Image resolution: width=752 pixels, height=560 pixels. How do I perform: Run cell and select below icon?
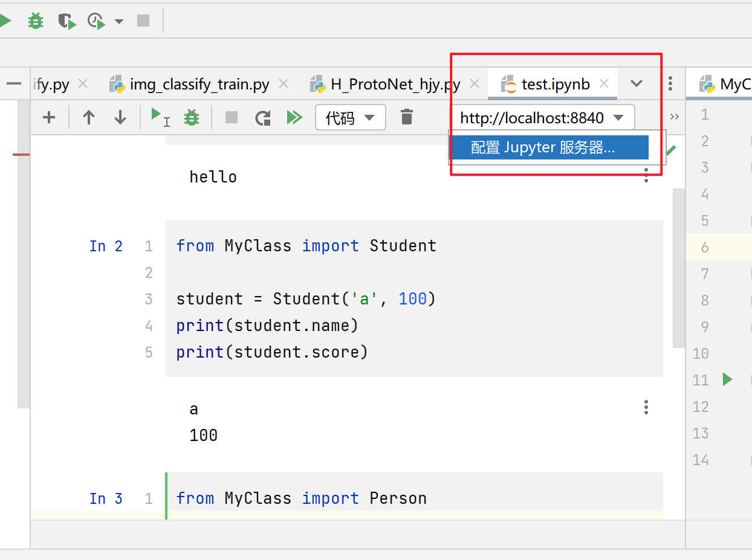[160, 117]
